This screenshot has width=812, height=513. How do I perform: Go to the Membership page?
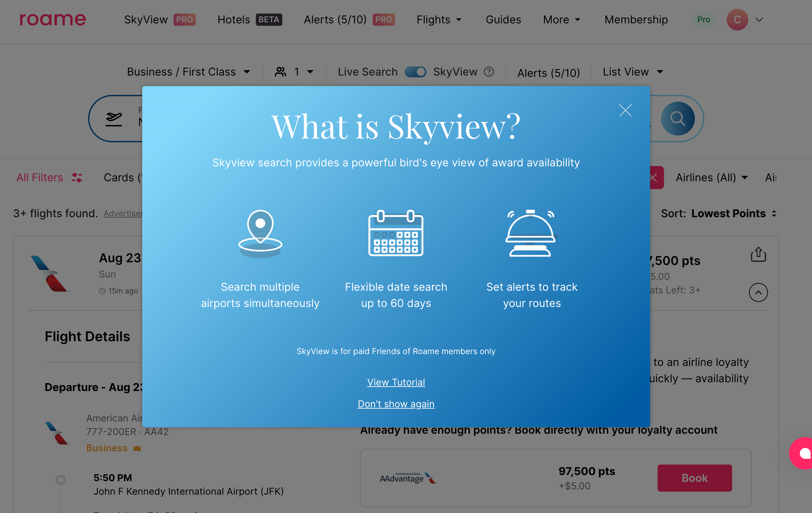click(x=636, y=19)
